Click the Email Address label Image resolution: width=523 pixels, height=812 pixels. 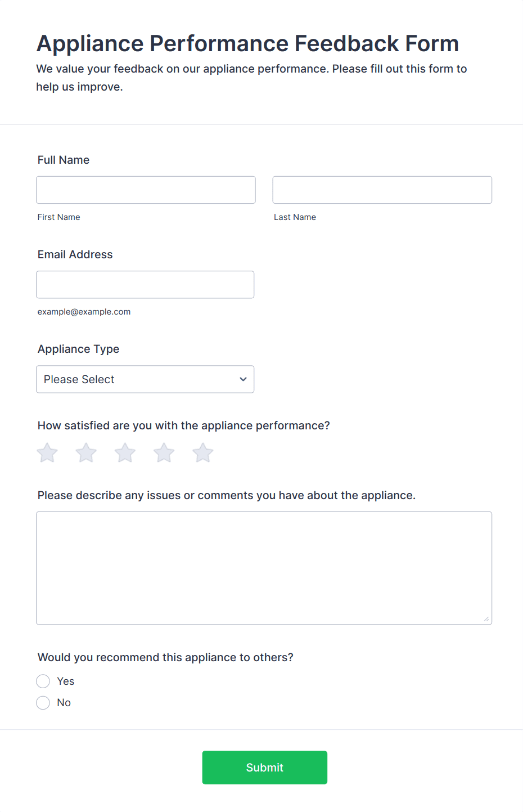pyautogui.click(x=75, y=254)
